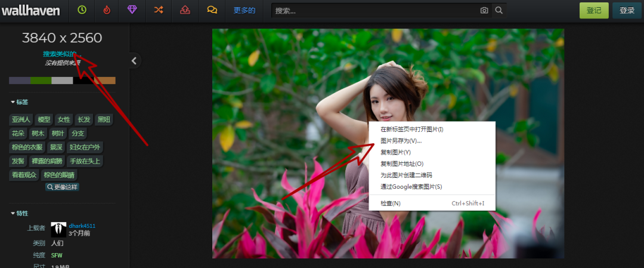Open the 裸露的肩膀 tag
The height and width of the screenshot is (268, 644).
point(47,161)
